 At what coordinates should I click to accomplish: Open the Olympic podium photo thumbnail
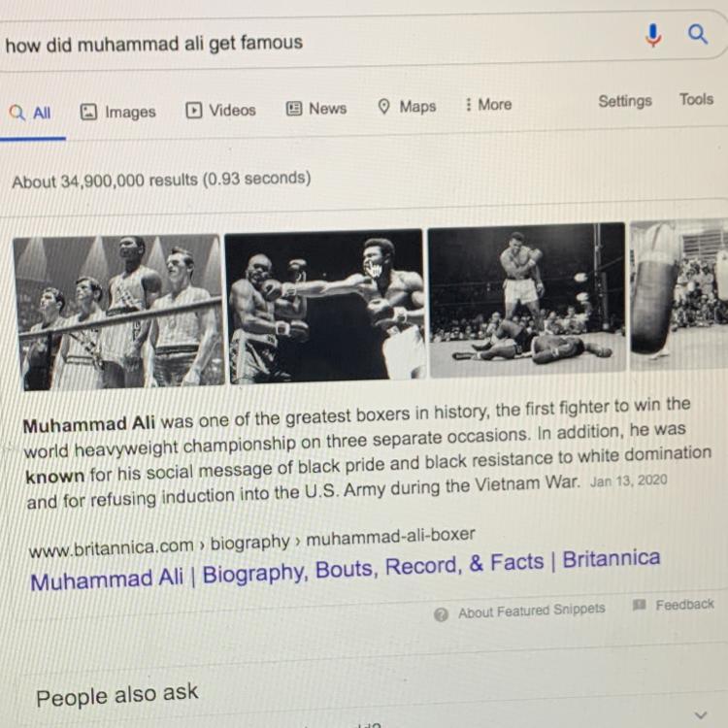point(118,311)
